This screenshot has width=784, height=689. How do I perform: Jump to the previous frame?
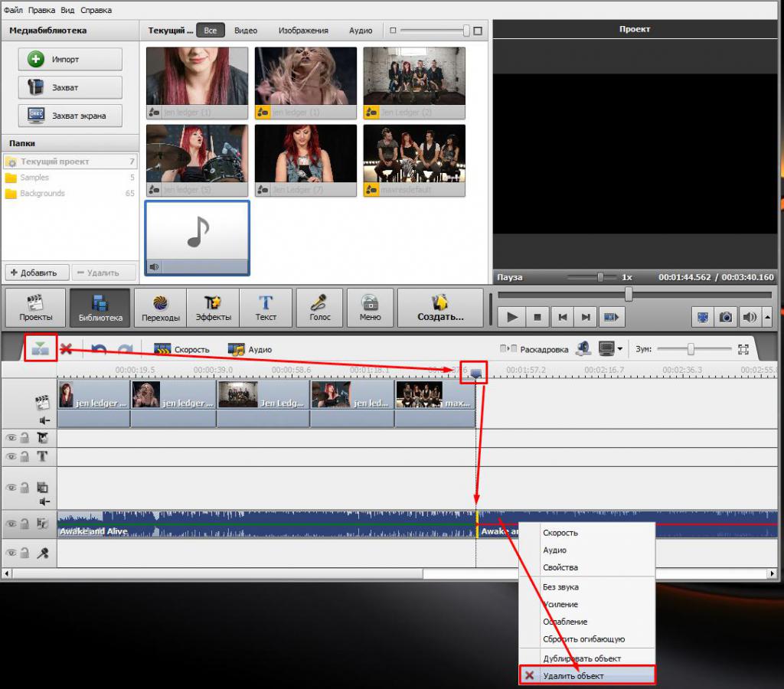(563, 317)
